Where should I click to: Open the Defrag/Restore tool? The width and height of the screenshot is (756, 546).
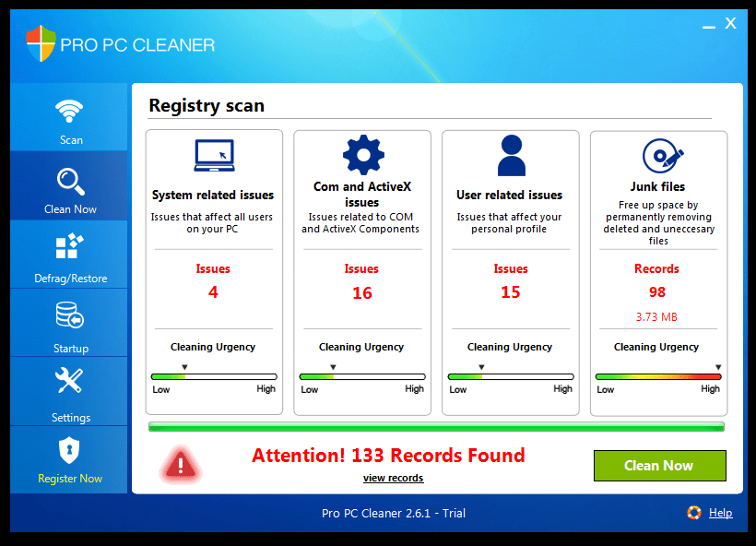point(69,258)
